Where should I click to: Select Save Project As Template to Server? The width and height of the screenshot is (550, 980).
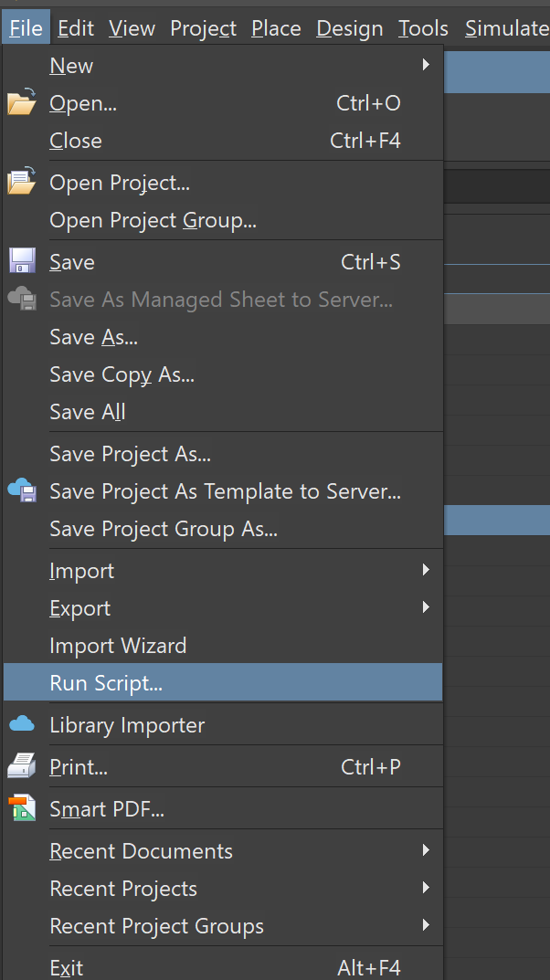tap(223, 490)
